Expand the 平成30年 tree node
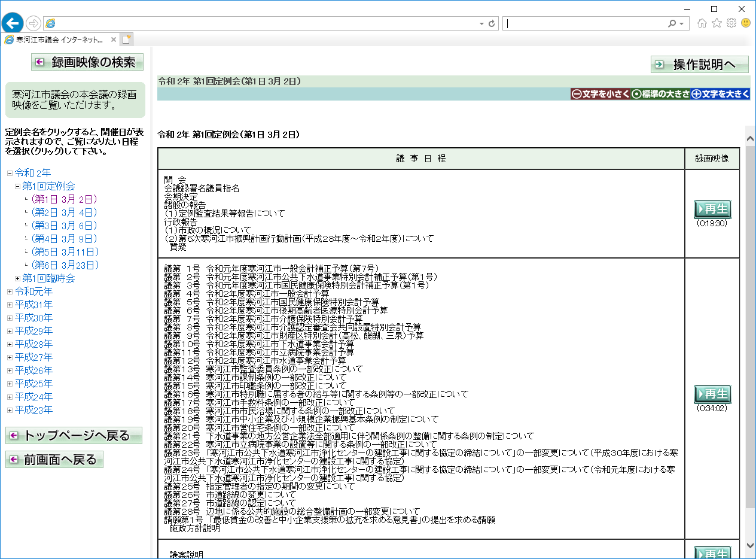 pyautogui.click(x=10, y=318)
